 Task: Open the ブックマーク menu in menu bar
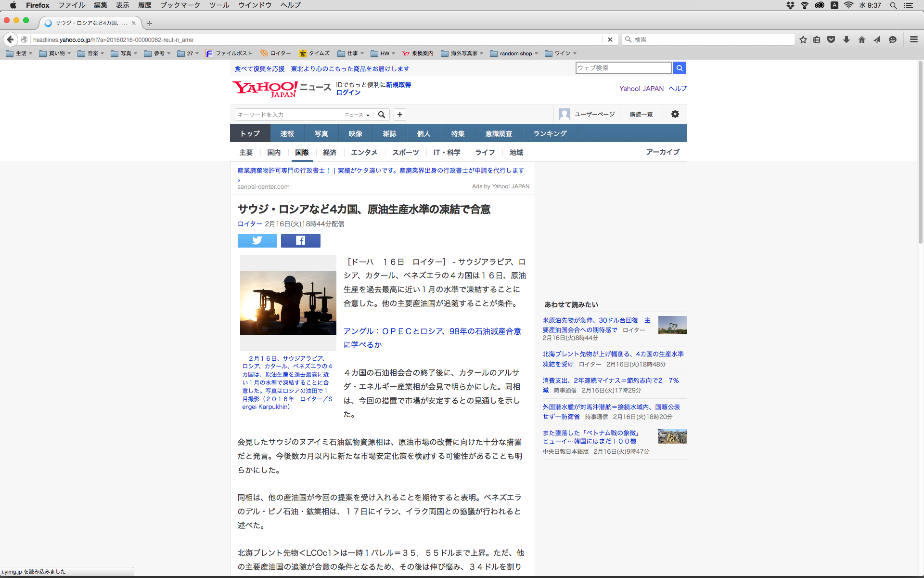coord(180,5)
